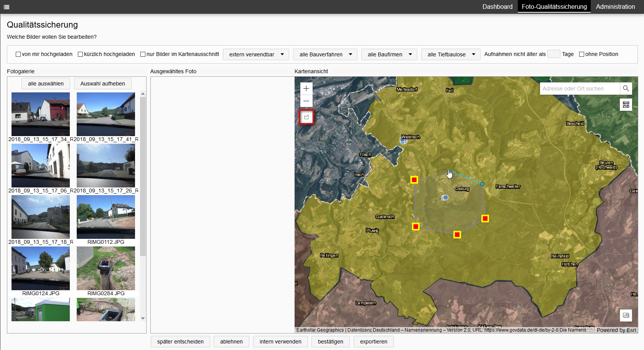Screen dimensions: 644x350
Task: Click 'Powered by Esri' link
Action: (616, 330)
